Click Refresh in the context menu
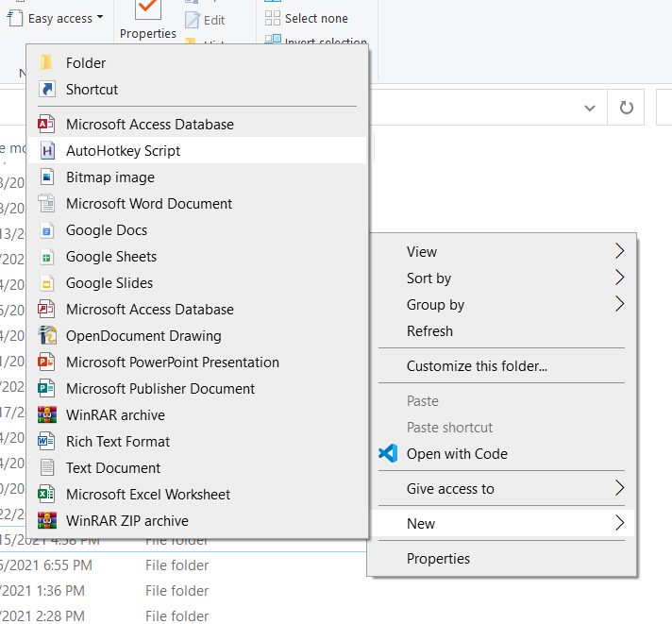Viewport: 672px width, 624px height. [x=501, y=330]
